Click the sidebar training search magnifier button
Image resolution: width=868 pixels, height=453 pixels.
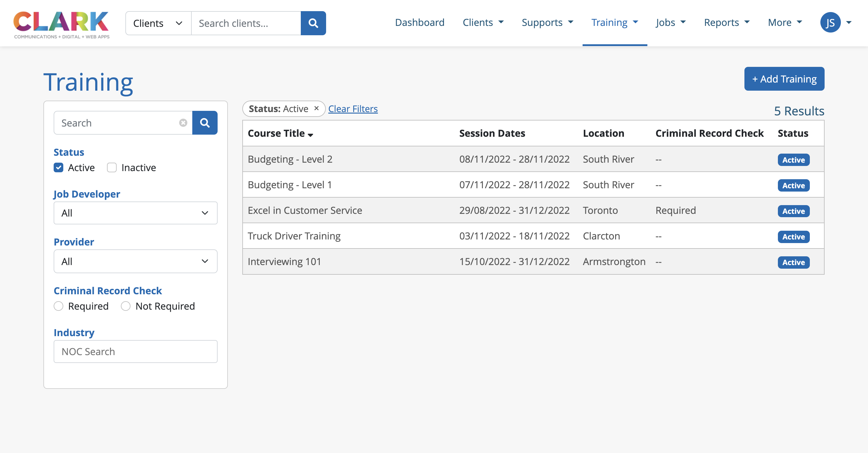205,123
